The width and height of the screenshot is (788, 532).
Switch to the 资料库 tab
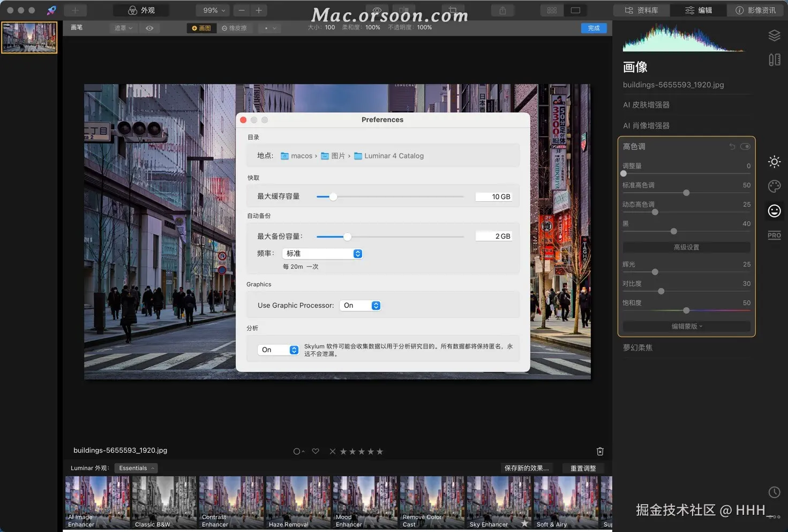click(x=642, y=10)
